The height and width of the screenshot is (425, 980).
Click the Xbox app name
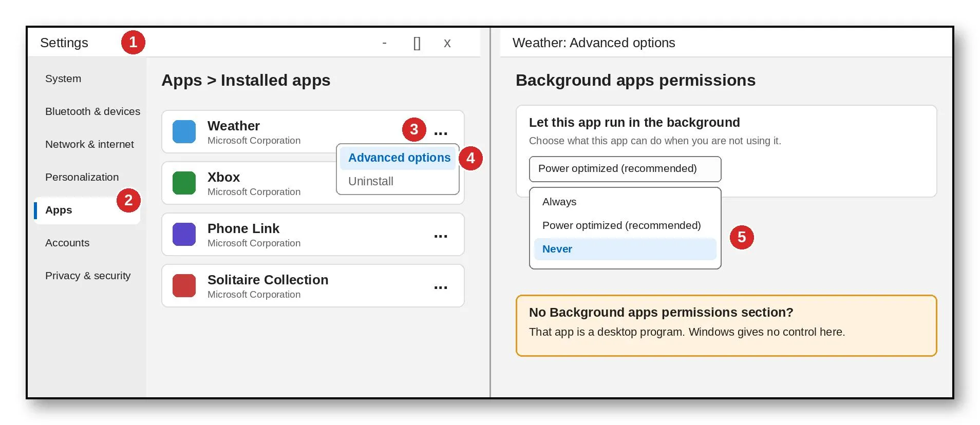pos(223,177)
